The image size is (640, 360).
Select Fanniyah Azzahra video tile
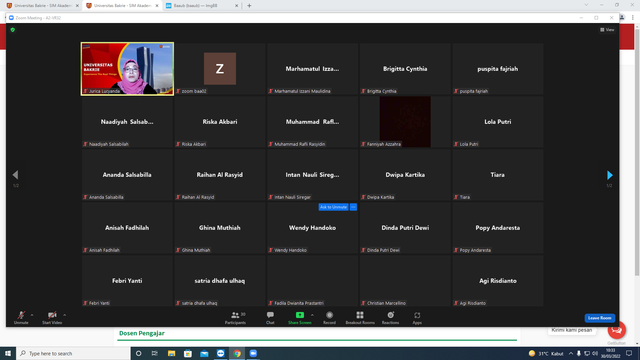[x=405, y=122]
